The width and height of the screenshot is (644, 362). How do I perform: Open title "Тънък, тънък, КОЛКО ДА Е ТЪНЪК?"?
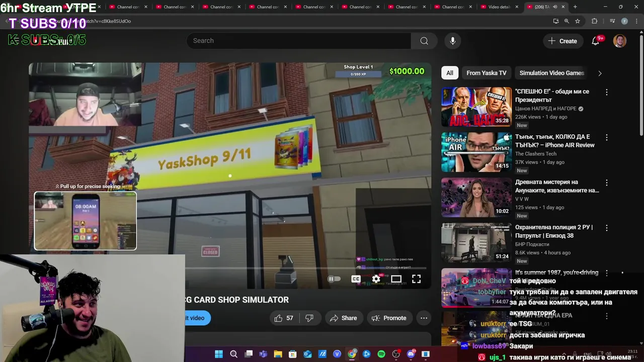point(555,141)
